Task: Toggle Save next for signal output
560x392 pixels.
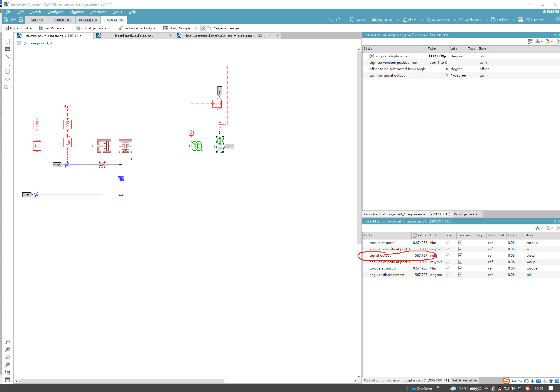Action: [460, 255]
